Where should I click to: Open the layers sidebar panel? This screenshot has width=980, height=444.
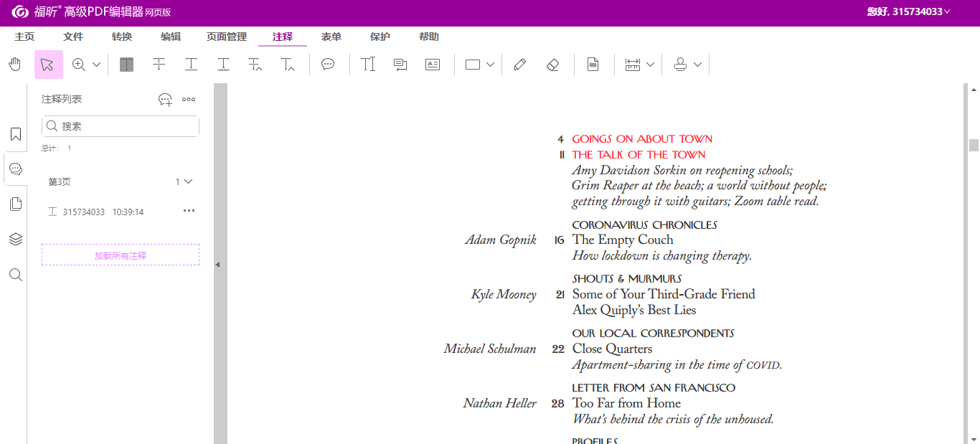coord(15,239)
